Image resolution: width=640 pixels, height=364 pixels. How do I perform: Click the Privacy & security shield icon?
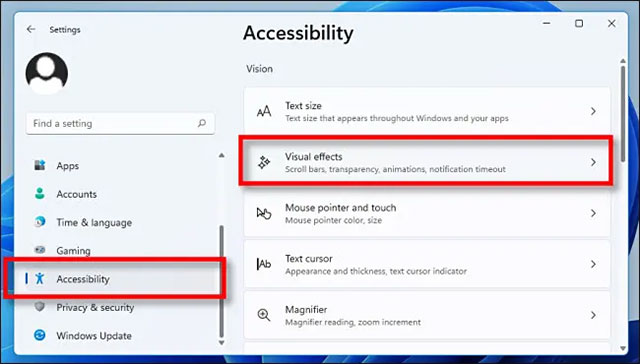[x=40, y=306]
